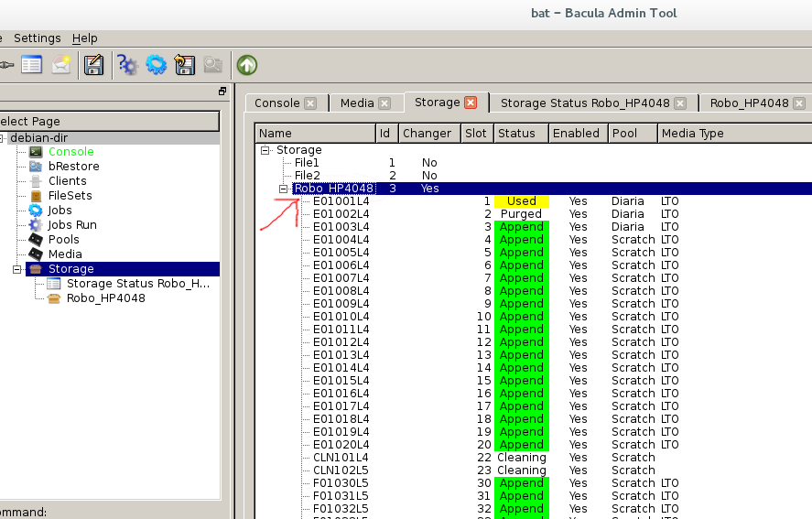
Task: Select volume E01003L4
Action: coord(341,227)
